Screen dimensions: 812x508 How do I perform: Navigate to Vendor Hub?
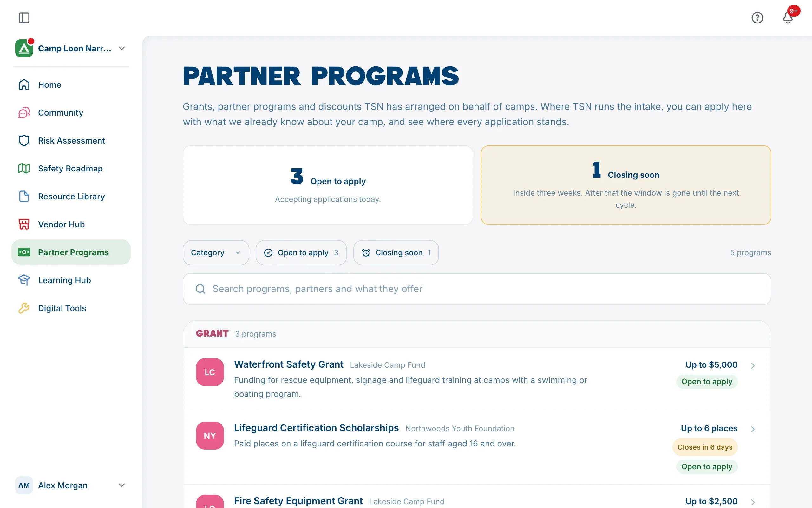pyautogui.click(x=71, y=224)
